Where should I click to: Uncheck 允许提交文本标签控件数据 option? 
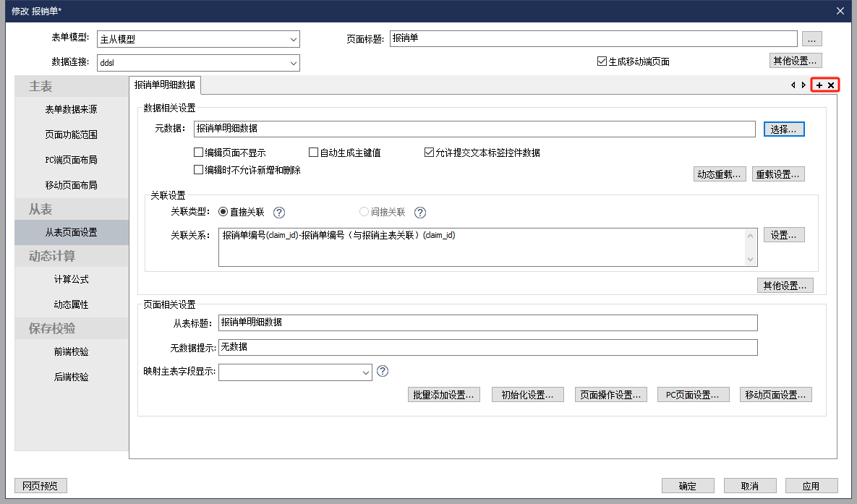tap(429, 153)
